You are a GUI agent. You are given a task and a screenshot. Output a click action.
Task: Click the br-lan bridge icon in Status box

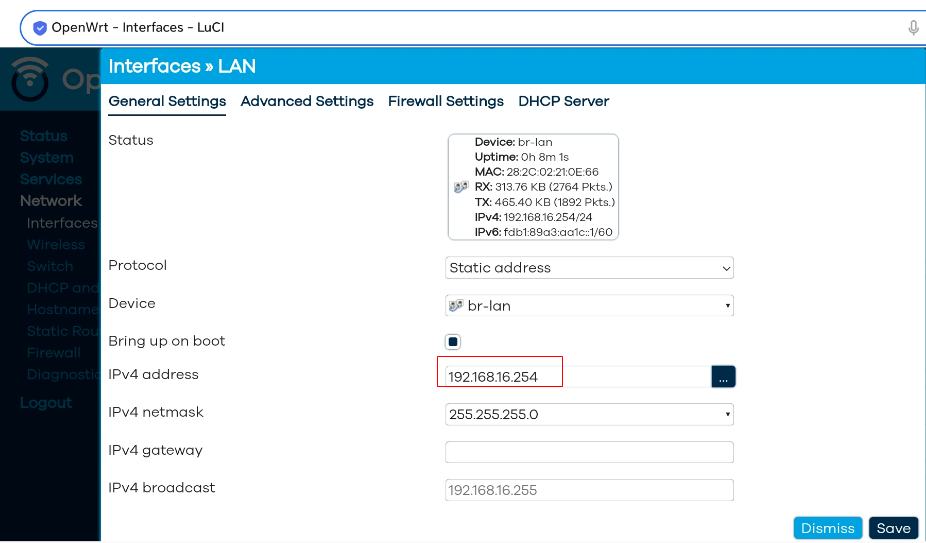click(x=461, y=187)
